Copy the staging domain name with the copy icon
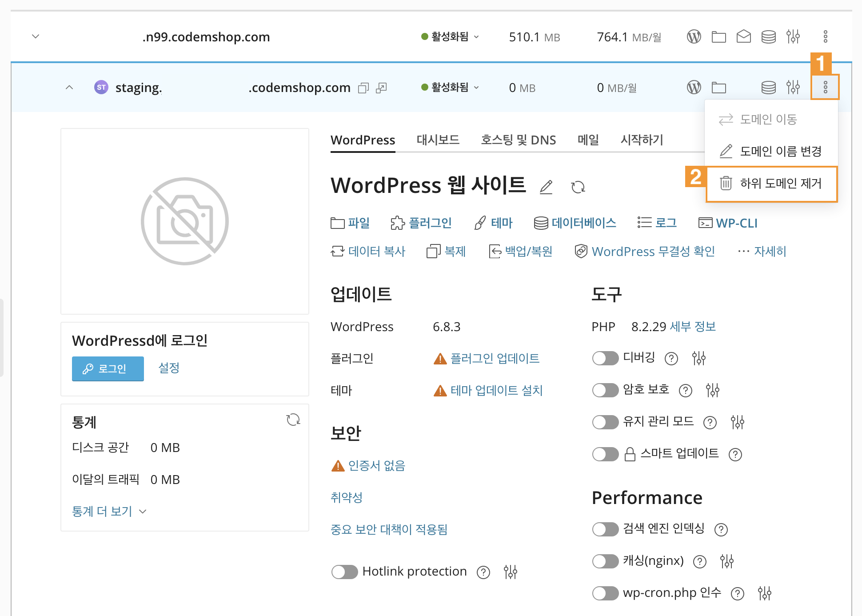 pos(363,88)
